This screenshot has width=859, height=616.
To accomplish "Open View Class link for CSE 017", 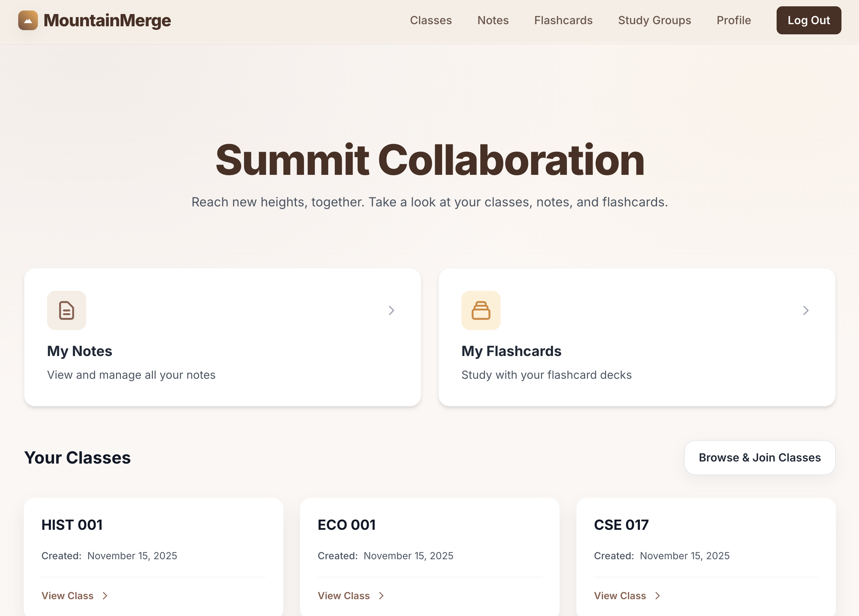I will (x=620, y=596).
